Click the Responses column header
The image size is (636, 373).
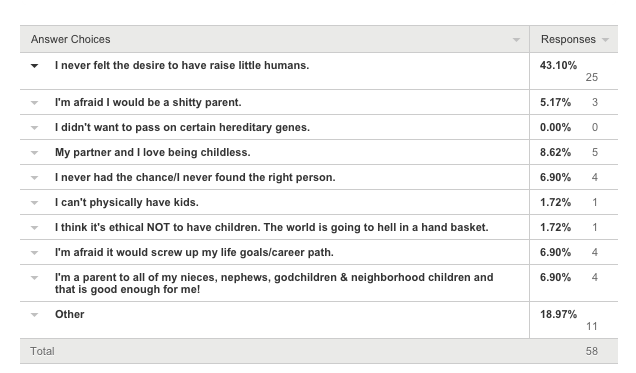coord(568,39)
